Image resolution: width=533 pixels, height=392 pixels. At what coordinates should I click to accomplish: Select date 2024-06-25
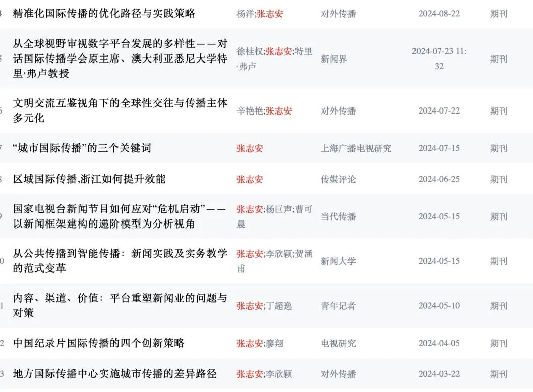439,179
